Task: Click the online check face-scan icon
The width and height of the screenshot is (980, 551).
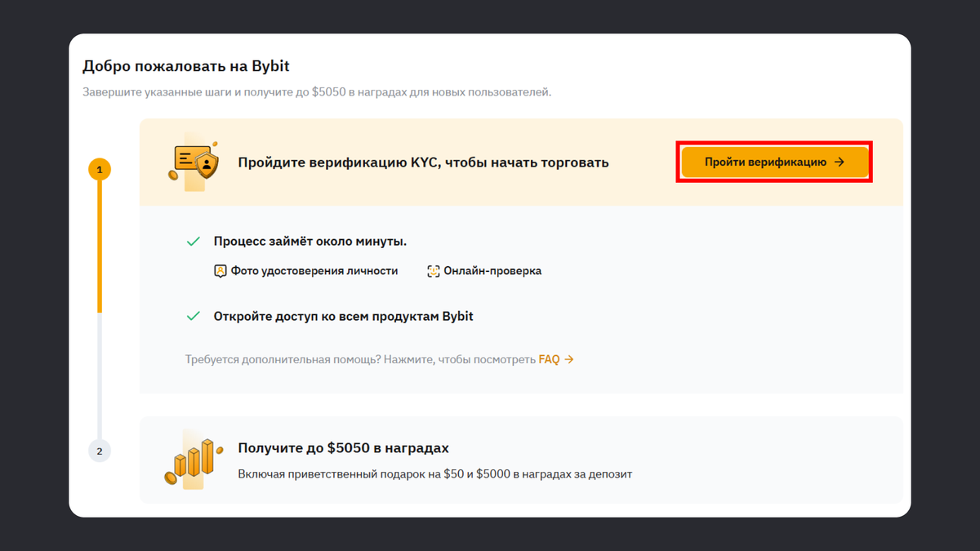Action: pyautogui.click(x=434, y=271)
